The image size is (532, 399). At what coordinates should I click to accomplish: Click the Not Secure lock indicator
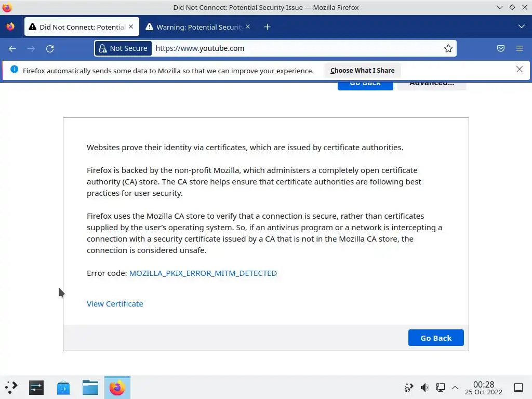(x=123, y=48)
